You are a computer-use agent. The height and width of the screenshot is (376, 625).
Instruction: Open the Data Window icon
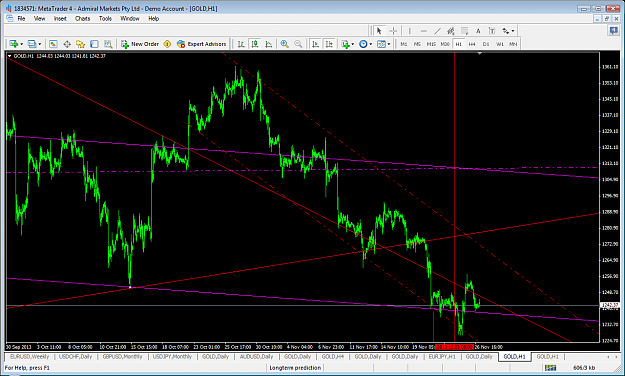pos(67,44)
